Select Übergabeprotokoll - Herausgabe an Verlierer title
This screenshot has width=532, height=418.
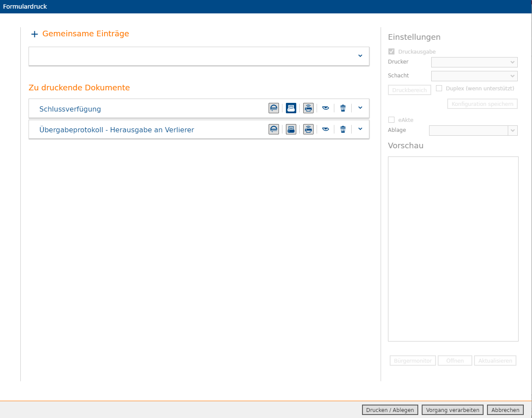117,130
